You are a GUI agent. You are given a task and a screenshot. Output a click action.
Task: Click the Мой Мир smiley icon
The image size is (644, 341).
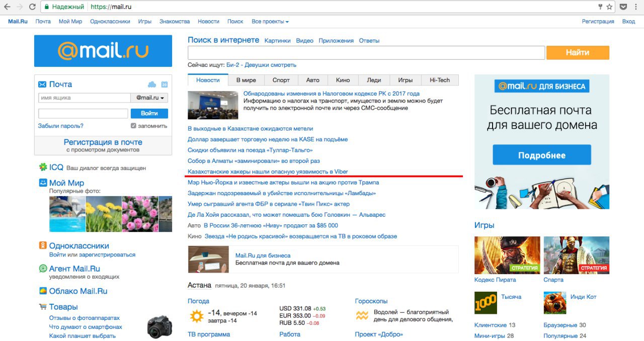[x=43, y=183]
